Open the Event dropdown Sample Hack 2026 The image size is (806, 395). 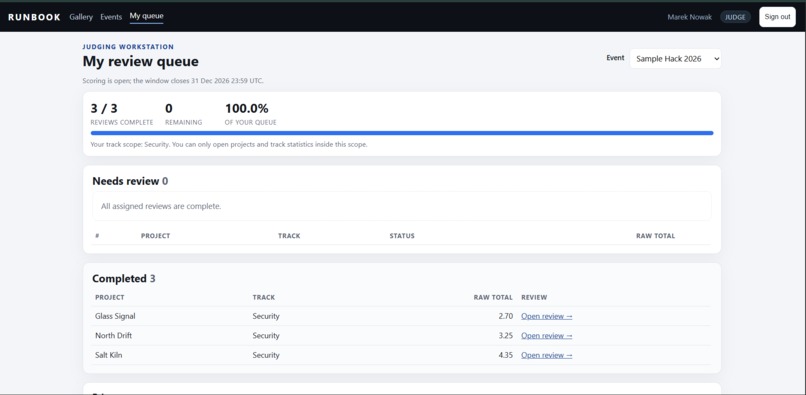pyautogui.click(x=675, y=59)
